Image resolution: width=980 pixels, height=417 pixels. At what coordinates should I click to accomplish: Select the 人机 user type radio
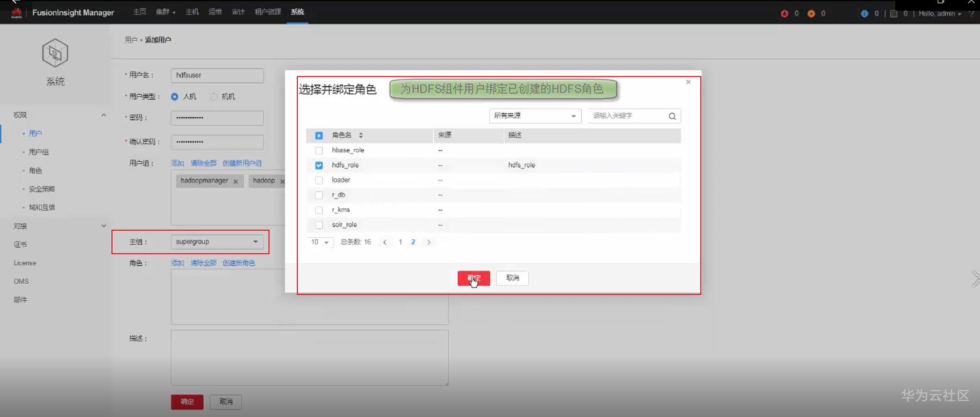[x=175, y=97]
